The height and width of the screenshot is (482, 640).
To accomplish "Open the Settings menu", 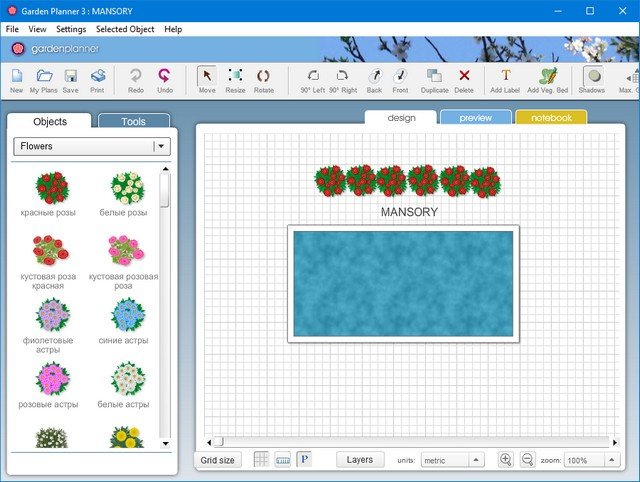I will (x=71, y=29).
